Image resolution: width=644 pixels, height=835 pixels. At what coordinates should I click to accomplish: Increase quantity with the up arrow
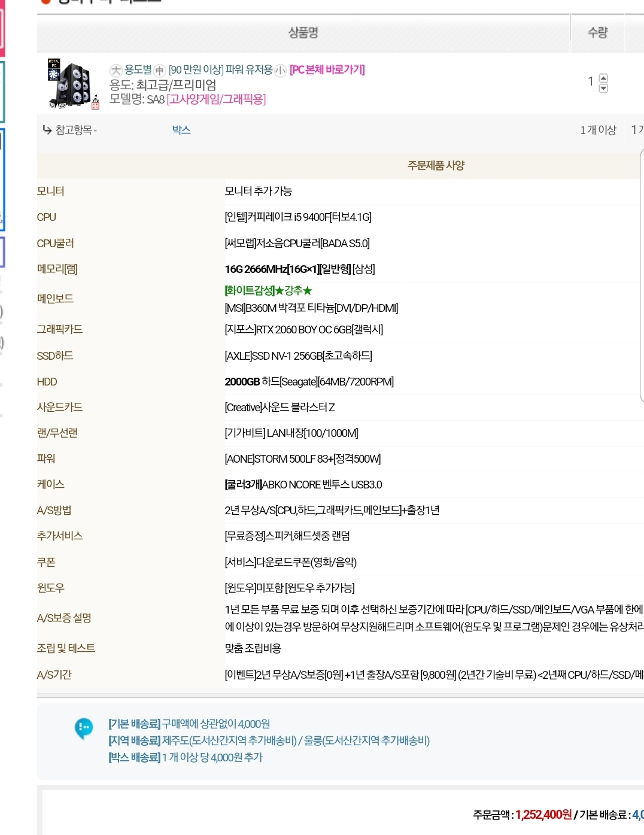603,78
